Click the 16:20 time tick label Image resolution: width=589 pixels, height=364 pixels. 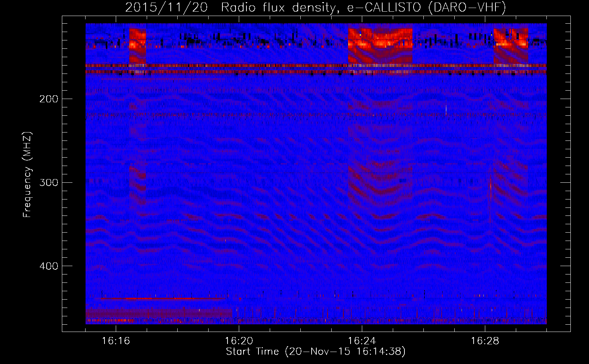point(239,341)
